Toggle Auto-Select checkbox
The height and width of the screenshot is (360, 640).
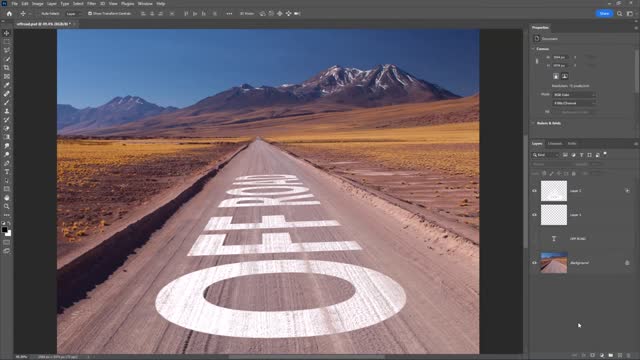pos(39,13)
